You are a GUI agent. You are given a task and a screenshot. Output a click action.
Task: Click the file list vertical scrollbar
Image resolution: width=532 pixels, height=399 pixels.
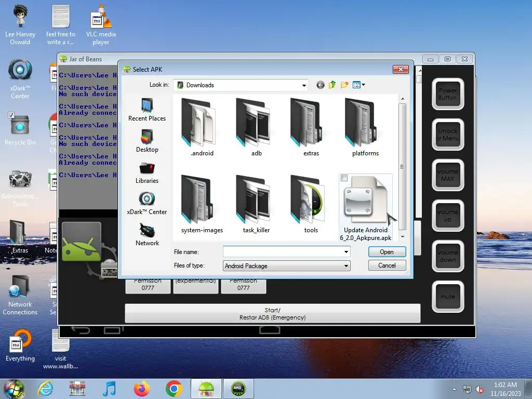click(x=403, y=166)
